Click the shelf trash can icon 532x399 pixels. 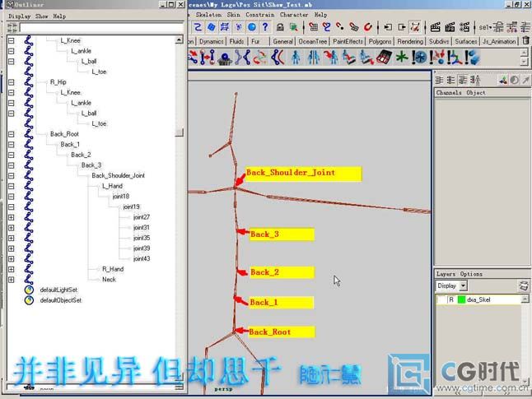pyautogui.click(x=526, y=41)
